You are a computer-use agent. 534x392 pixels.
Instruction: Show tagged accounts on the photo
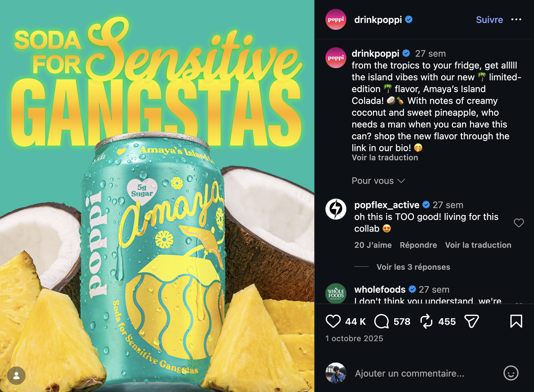(x=16, y=376)
